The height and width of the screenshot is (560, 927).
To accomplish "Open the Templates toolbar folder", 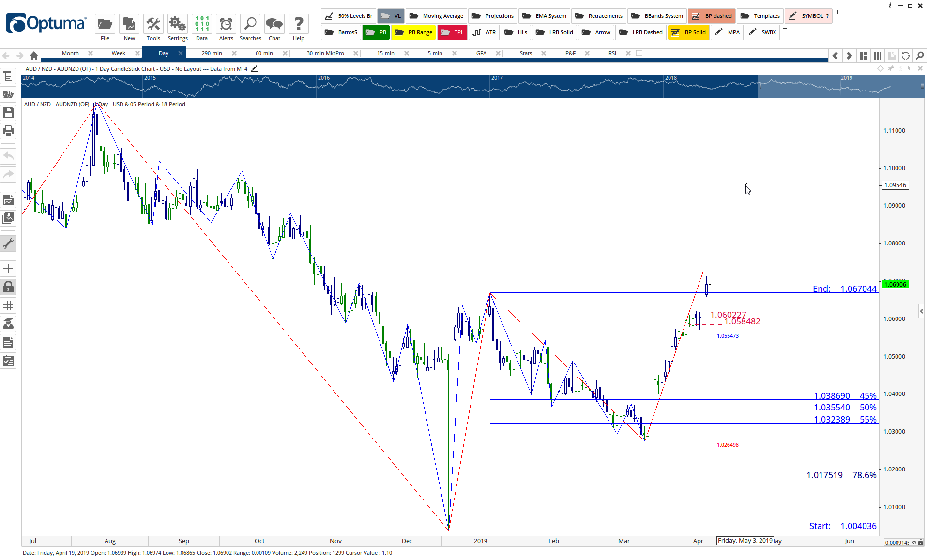I will tap(760, 16).
